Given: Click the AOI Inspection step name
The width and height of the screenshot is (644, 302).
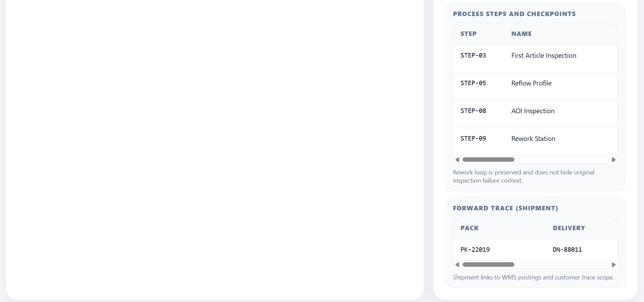Looking at the screenshot, I should [533, 111].
